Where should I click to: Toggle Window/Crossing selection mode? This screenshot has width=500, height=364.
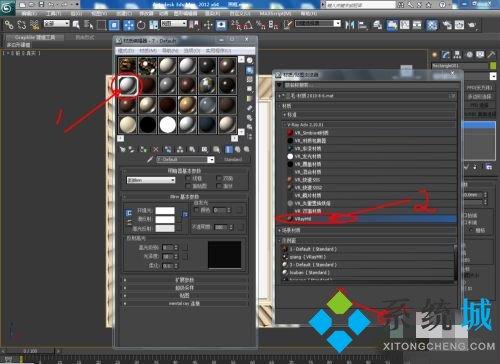114,25
